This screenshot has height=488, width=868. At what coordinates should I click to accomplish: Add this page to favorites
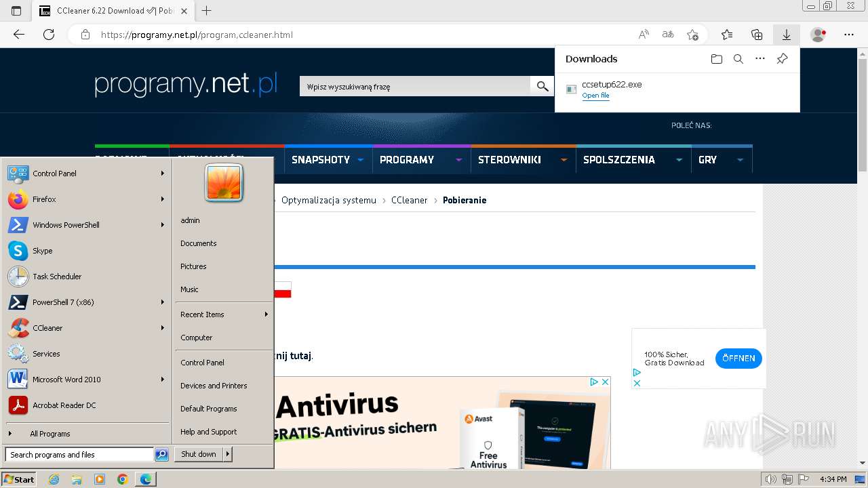pyautogui.click(x=692, y=35)
